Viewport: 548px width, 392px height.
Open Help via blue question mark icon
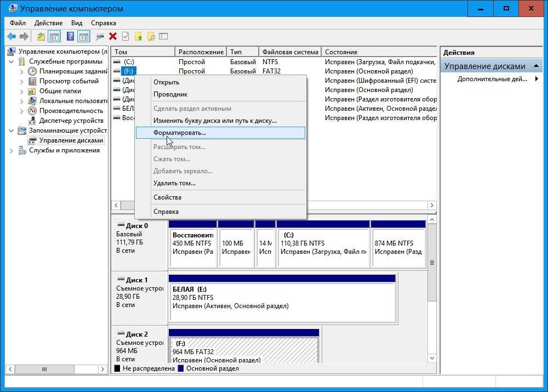click(x=70, y=37)
